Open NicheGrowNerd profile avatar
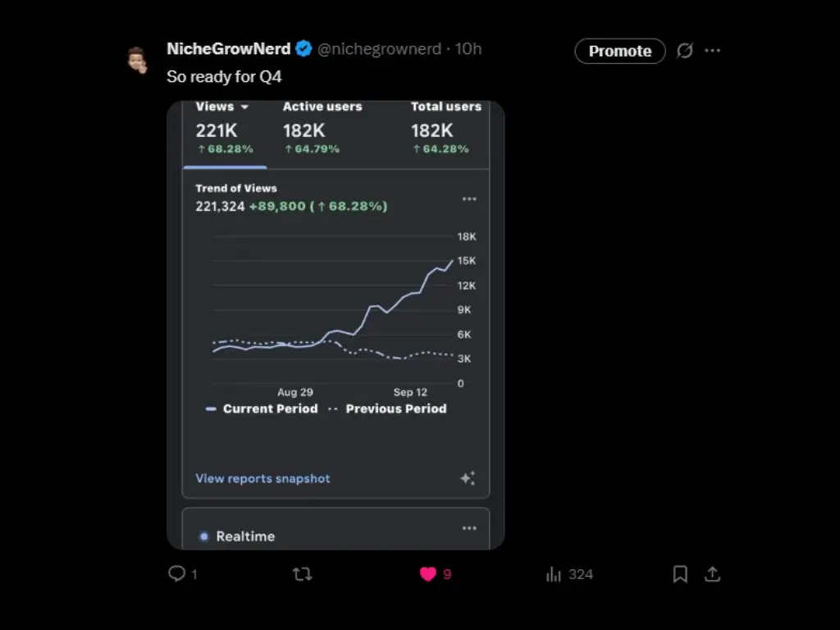The height and width of the screenshot is (630, 840). pos(137,61)
